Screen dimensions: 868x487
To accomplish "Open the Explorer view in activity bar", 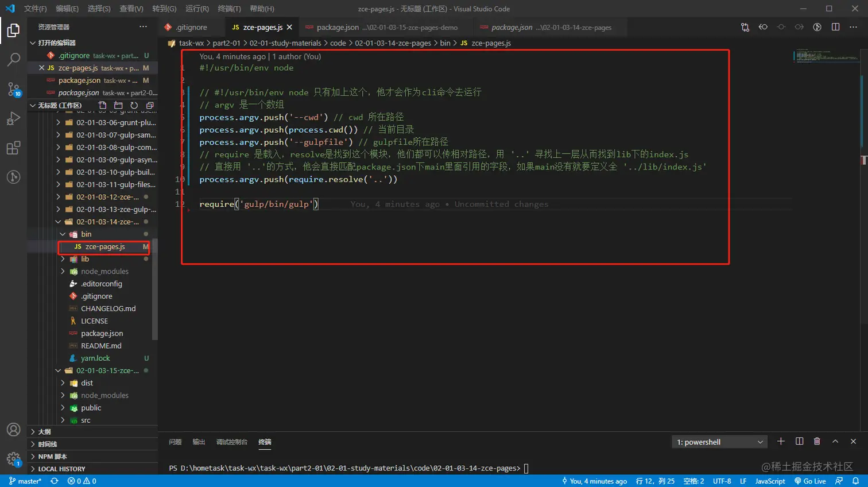I will [13, 30].
